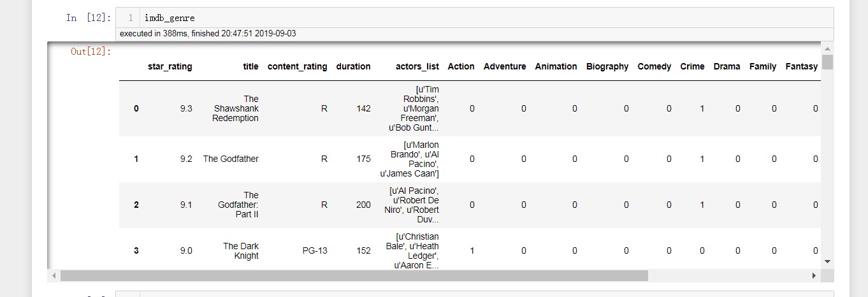The width and height of the screenshot is (868, 297).
Task: Click into the imdb_genre code cell
Action: [446, 18]
